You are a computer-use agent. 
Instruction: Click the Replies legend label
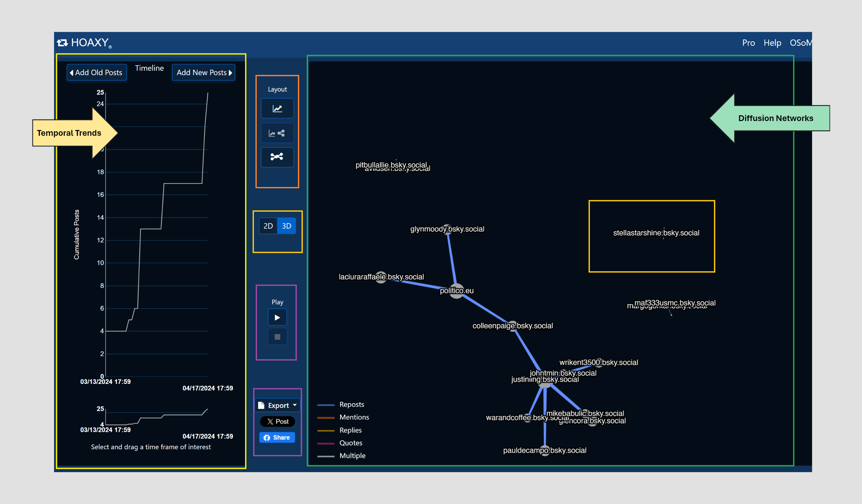[x=350, y=430]
